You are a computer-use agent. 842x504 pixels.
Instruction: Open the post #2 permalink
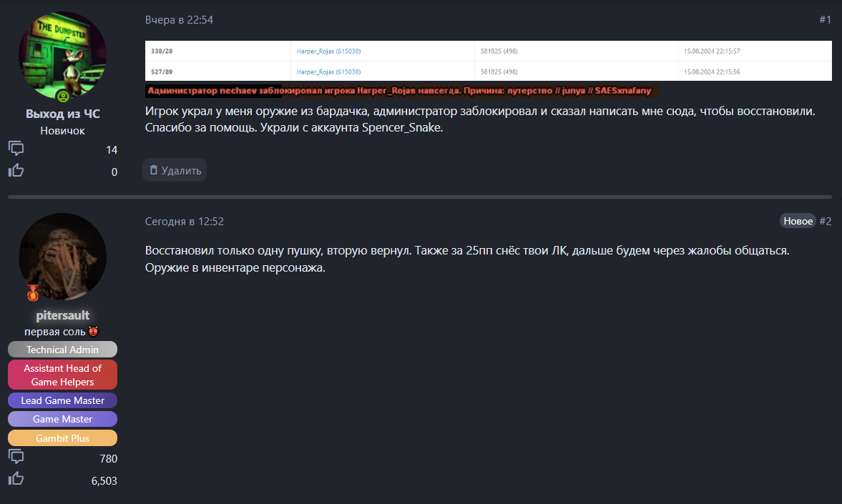(x=825, y=222)
